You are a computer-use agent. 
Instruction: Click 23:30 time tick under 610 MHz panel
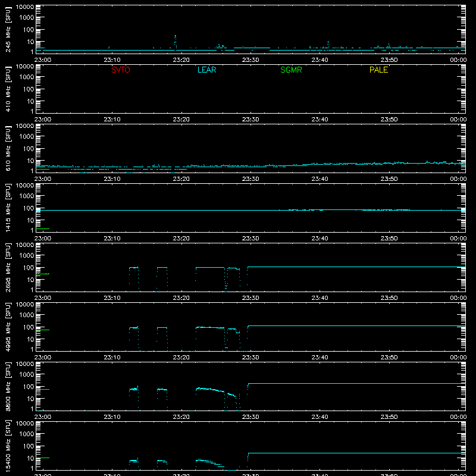(x=250, y=179)
